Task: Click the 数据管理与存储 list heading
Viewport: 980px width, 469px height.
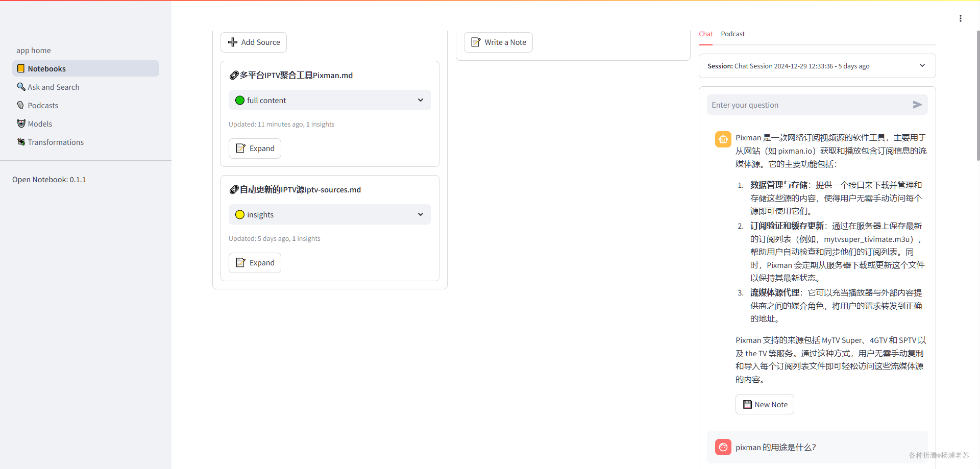Action: [779, 185]
